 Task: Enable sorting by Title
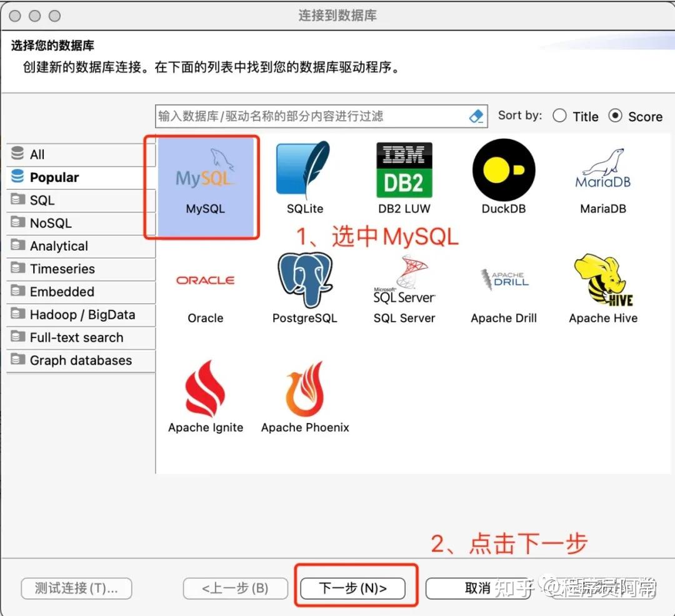(x=560, y=116)
